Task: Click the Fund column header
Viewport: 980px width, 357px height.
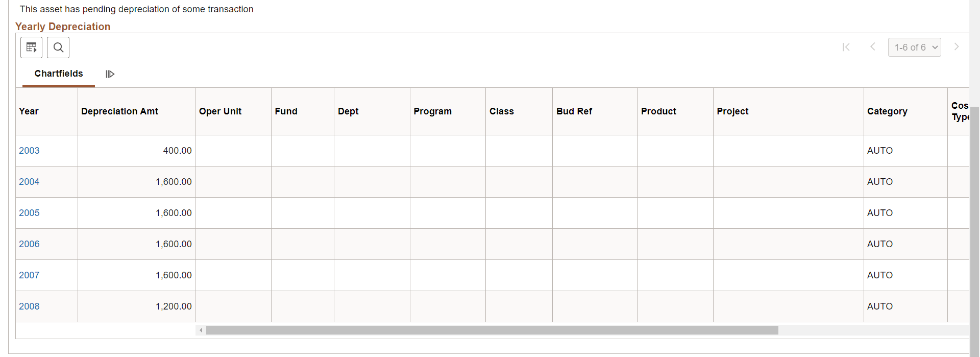Action: coord(286,111)
